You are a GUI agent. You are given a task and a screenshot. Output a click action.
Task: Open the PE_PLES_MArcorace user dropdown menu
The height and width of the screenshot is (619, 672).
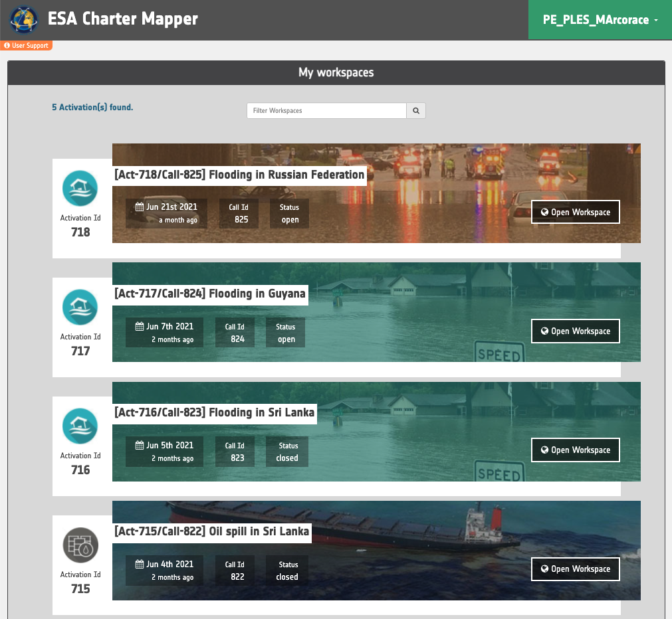(x=600, y=20)
